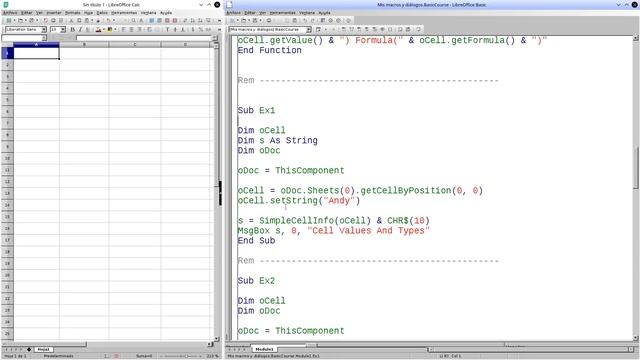The width and height of the screenshot is (640, 360).
Task: Click the Open file icon in Calc
Action: coord(20,20)
